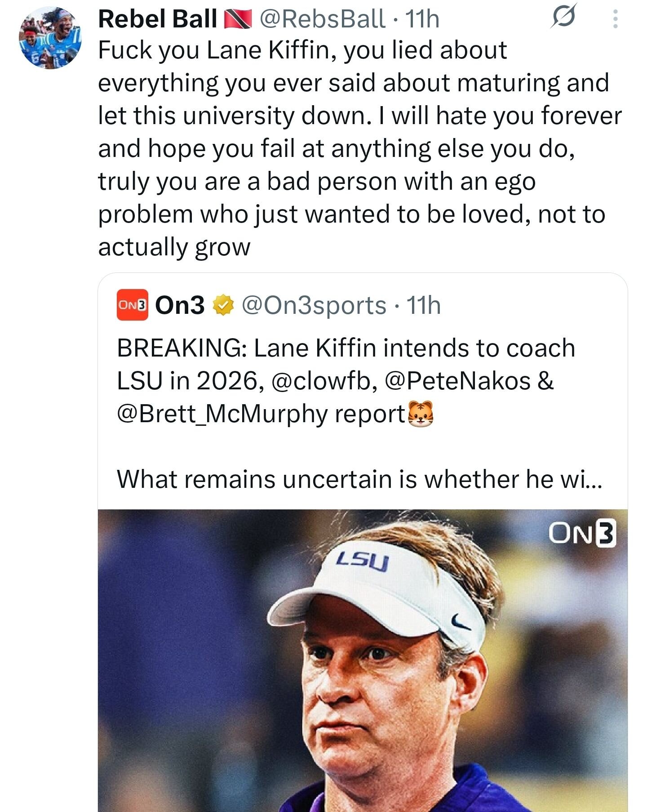The image size is (647, 812).
Task: Click the LSU logo on the visor
Action: pyautogui.click(x=363, y=561)
